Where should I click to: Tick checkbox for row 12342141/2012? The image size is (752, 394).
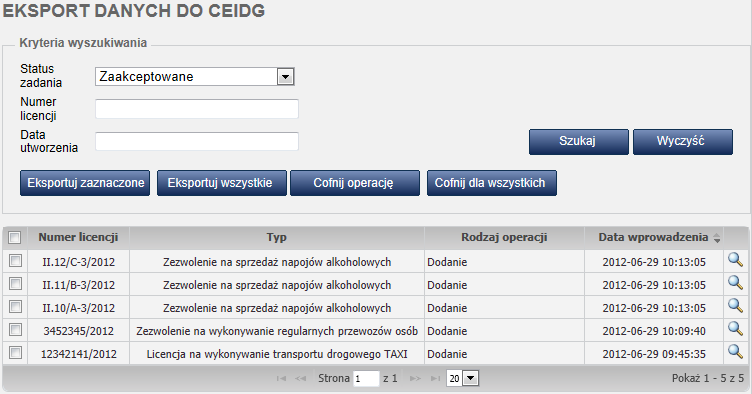[x=15, y=353]
